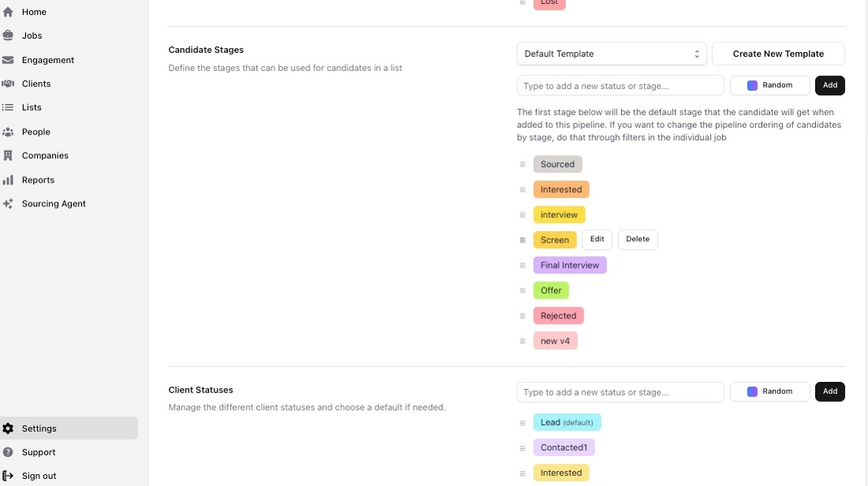The width and height of the screenshot is (868, 486).
Task: Click the Home house icon
Action: (9, 12)
